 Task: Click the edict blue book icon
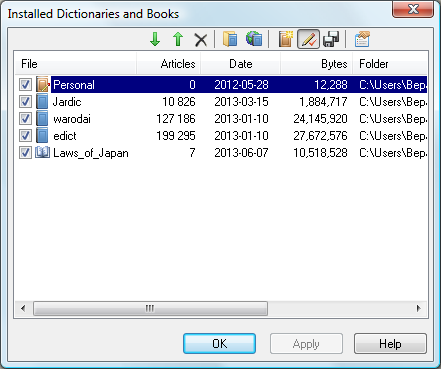tap(42, 135)
